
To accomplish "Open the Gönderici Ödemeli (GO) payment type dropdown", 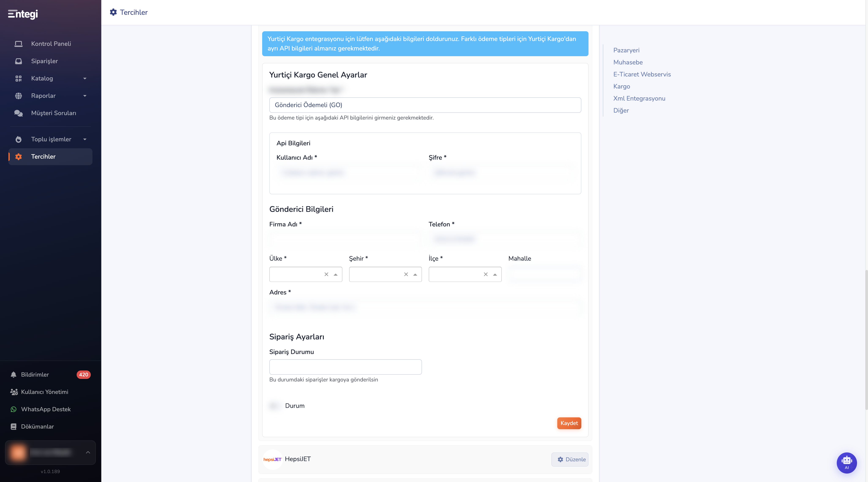I will pos(425,105).
